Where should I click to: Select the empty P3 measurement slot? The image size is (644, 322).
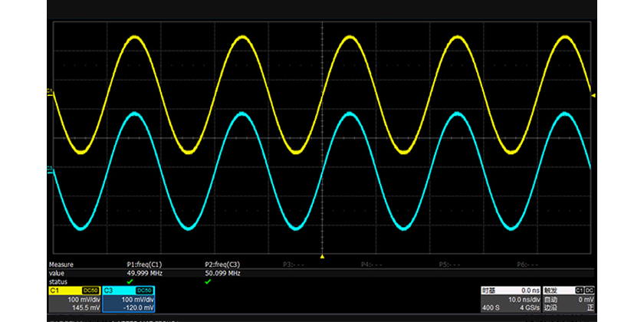point(295,264)
